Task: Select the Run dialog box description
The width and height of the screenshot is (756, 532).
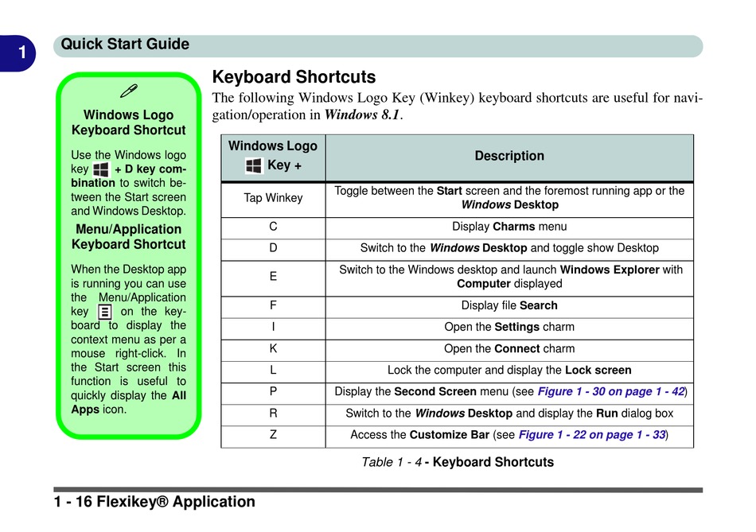Action: [509, 414]
